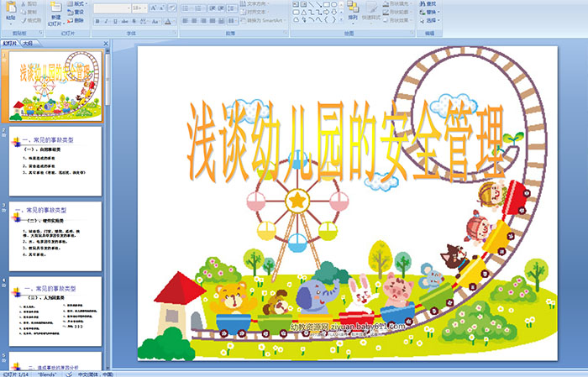Select slide 2 thumbnail (自然事故类)

pyautogui.click(x=55, y=161)
